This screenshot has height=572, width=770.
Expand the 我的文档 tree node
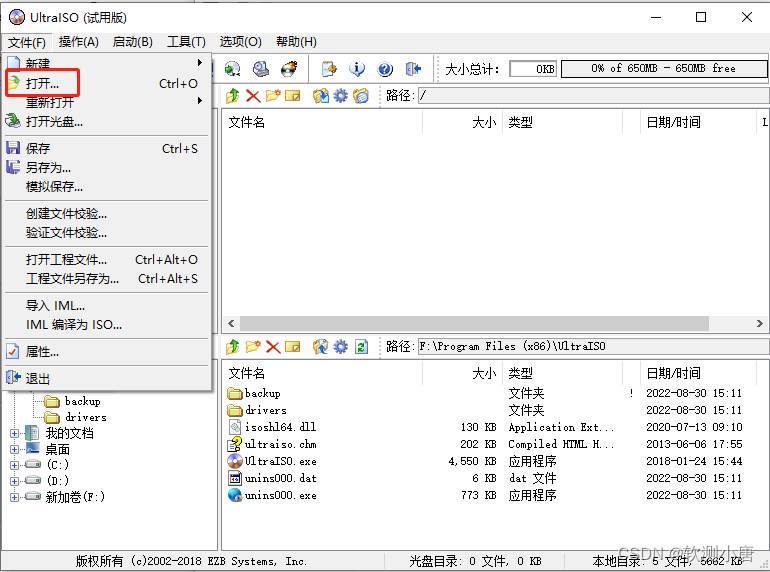coord(14,434)
